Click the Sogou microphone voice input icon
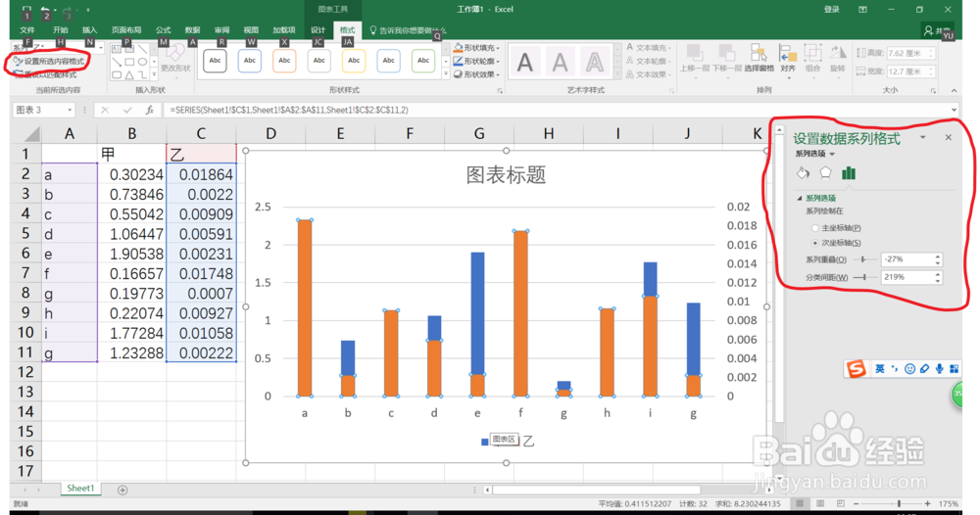This screenshot has width=980, height=515. 940,369
